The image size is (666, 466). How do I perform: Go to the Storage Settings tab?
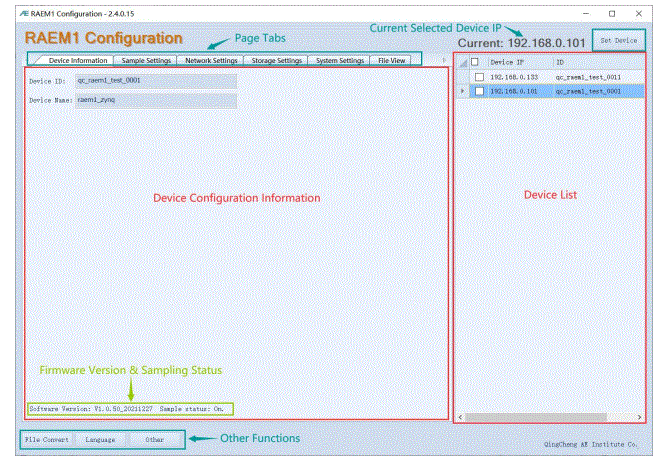276,60
